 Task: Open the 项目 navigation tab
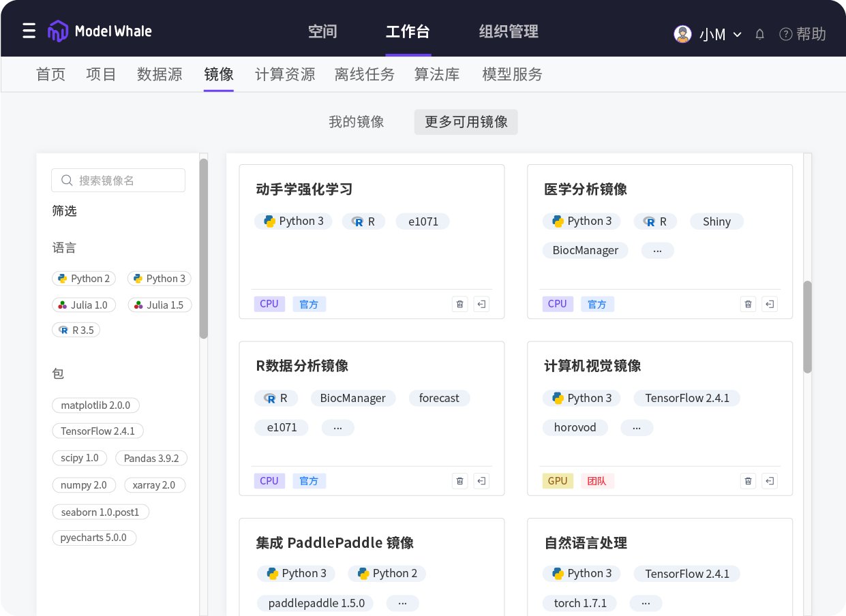(102, 74)
